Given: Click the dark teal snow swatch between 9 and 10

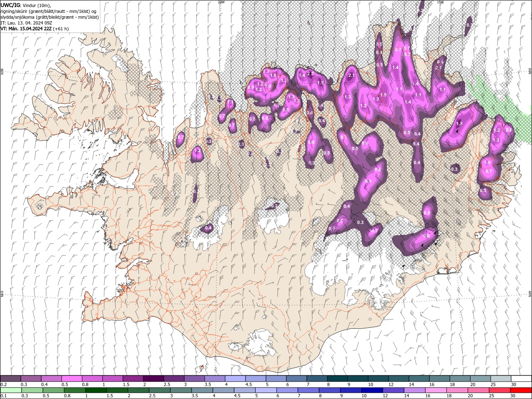Looking at the screenshot, I should tap(357, 379).
